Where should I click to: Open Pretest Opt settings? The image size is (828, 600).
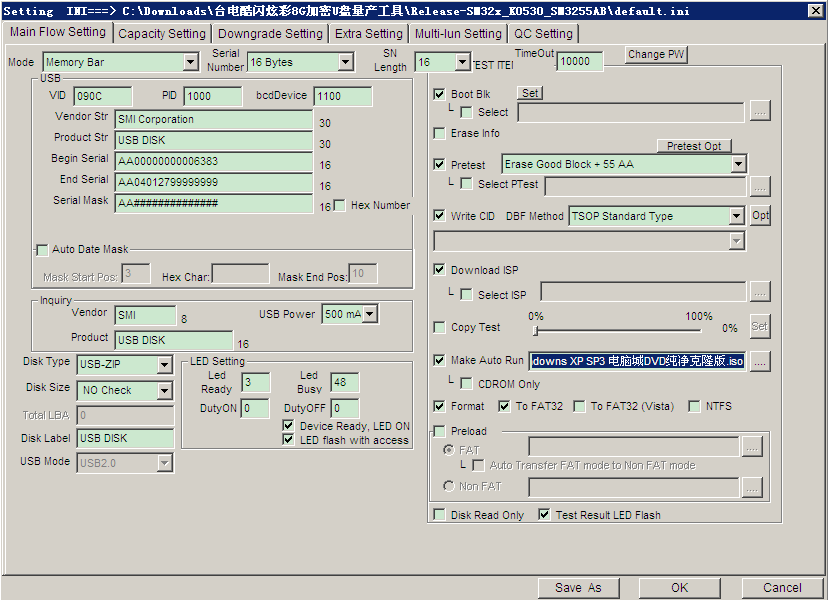pos(693,146)
